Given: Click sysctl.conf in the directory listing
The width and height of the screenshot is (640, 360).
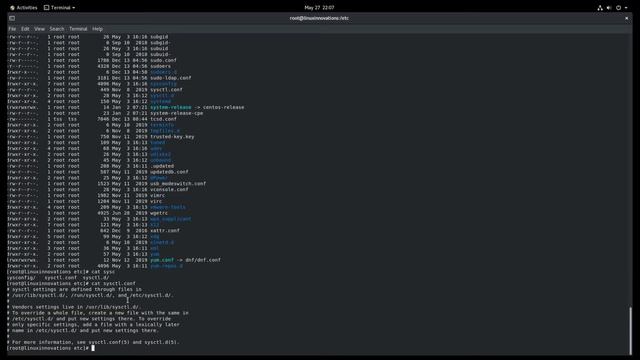Looking at the screenshot, I should click(166, 89).
